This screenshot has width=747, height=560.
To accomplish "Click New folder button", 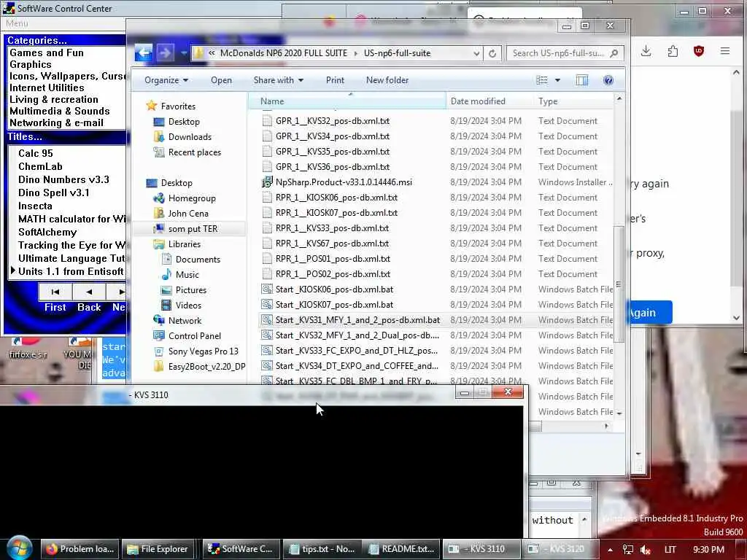I will coord(387,80).
